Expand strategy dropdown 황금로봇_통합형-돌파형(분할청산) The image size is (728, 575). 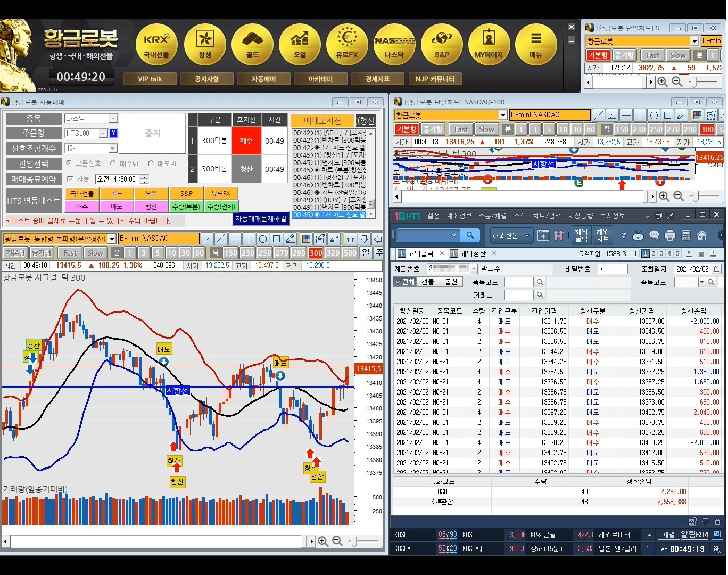click(112, 239)
